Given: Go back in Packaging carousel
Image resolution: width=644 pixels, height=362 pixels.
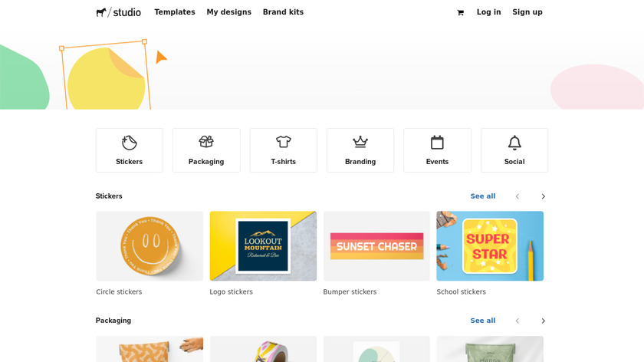Looking at the screenshot, I should pos(517,321).
